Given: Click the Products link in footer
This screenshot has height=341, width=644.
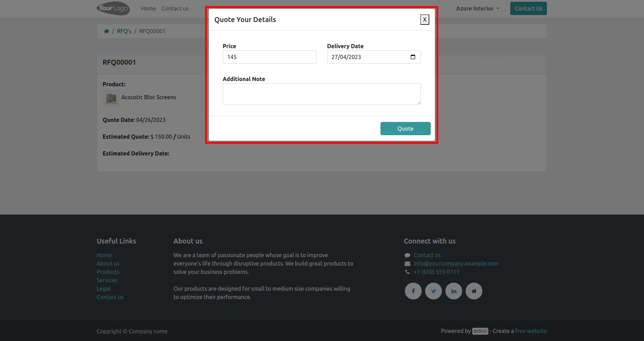Looking at the screenshot, I should tap(108, 272).
